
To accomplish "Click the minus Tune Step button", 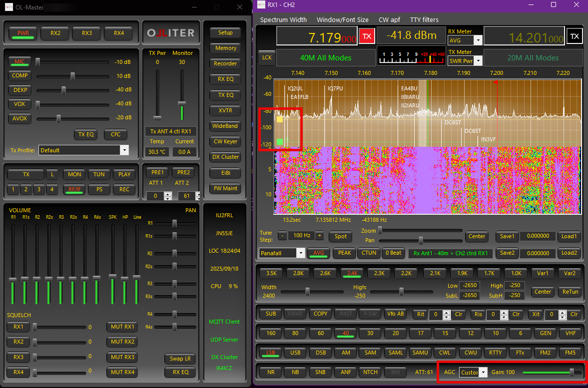I will 282,236.
